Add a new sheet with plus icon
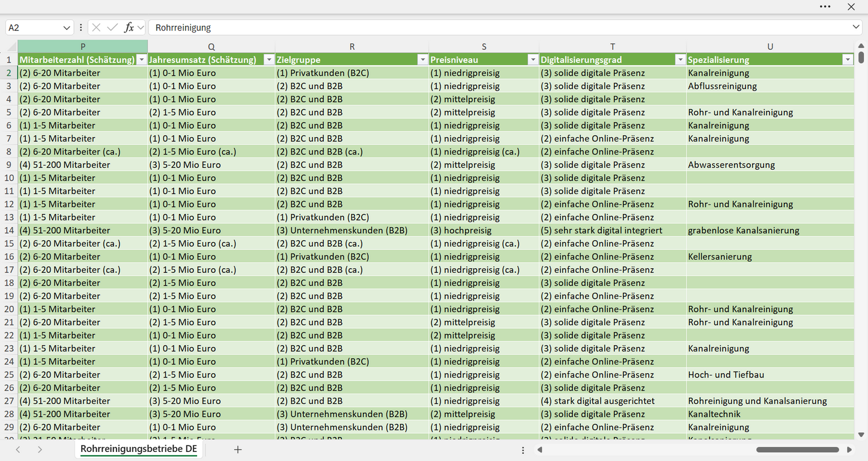This screenshot has height=461, width=868. pyautogui.click(x=238, y=450)
